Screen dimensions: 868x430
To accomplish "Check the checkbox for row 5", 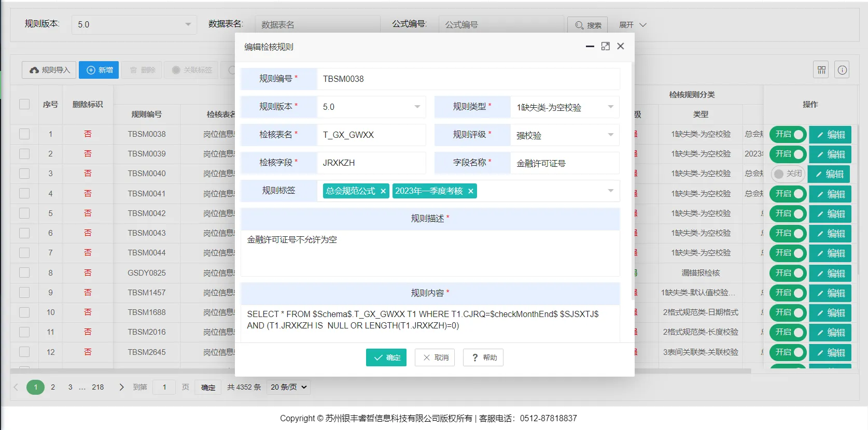I will [x=24, y=213].
